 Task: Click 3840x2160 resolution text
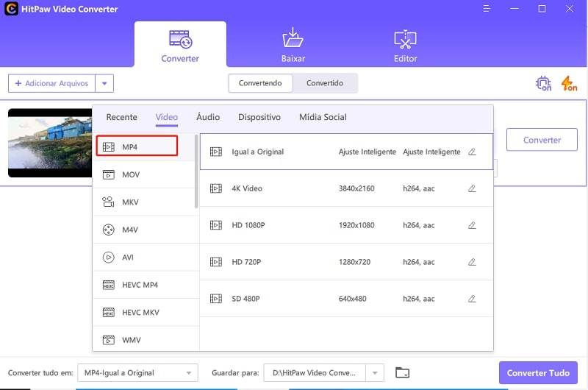pos(356,188)
